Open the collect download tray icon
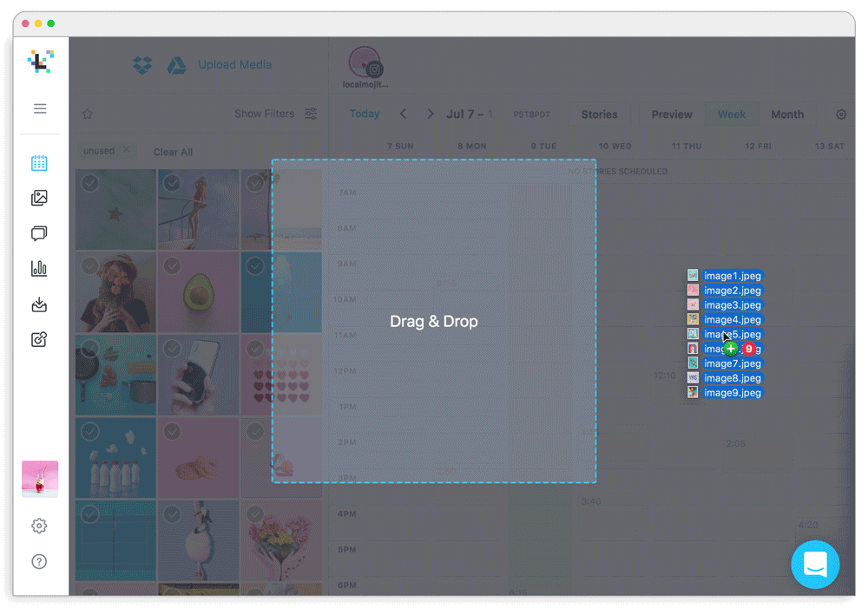This screenshot has height=608, width=868. (x=39, y=304)
